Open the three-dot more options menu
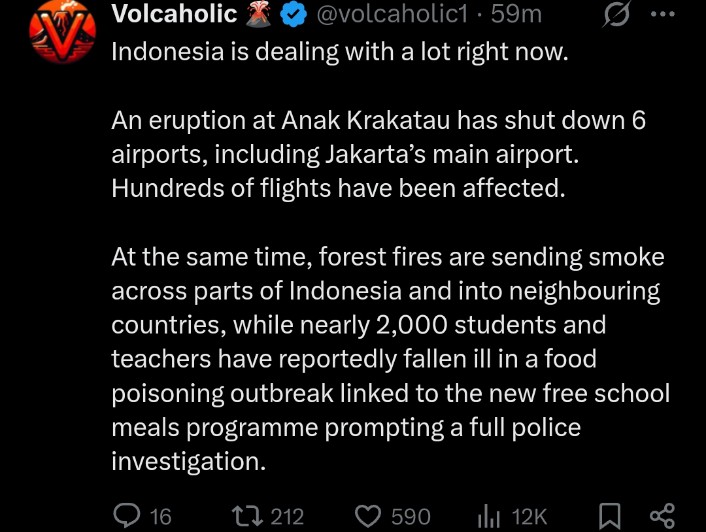Image resolution: width=706 pixels, height=532 pixels. [x=663, y=14]
